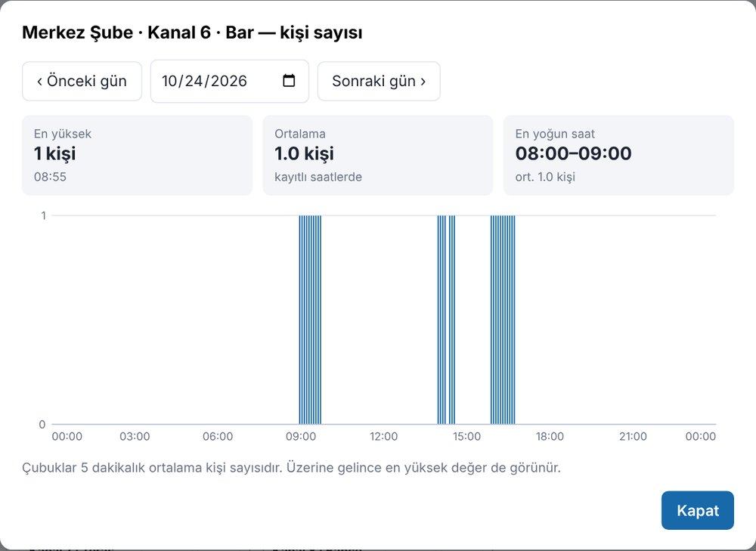
Task: Click the 1.0 kişi average value
Action: 304,153
